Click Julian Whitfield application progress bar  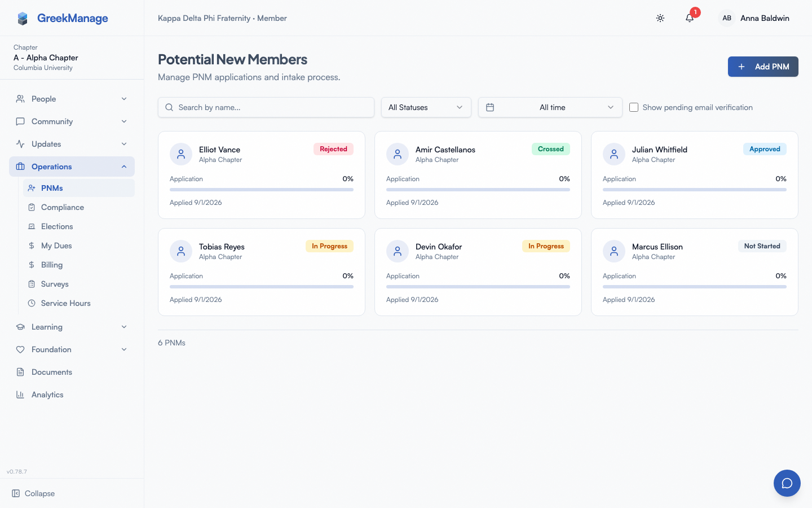695,190
